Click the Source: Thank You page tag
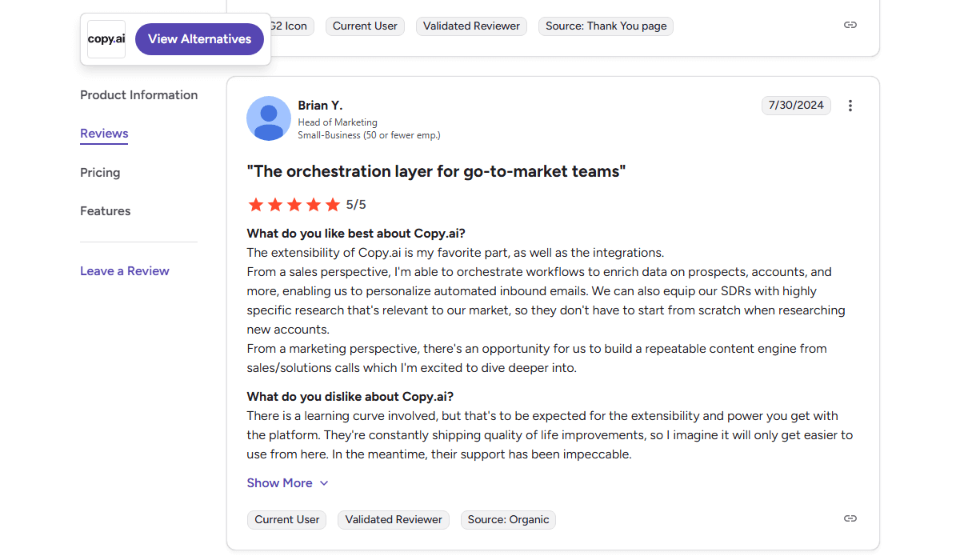The height and width of the screenshot is (560, 960). coord(606,26)
